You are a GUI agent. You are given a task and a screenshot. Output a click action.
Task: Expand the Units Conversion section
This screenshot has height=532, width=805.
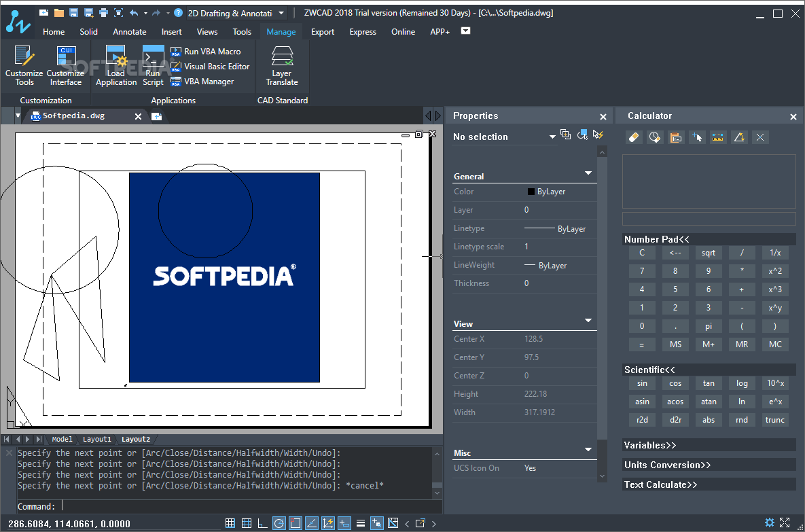pyautogui.click(x=709, y=465)
